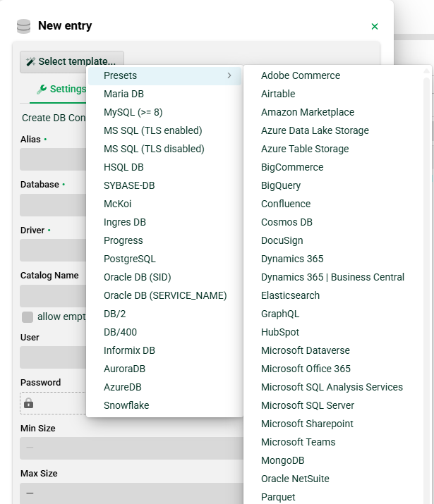Screen dimensions: 434x504
Task: Select Presets menu entry
Action: click(164, 75)
